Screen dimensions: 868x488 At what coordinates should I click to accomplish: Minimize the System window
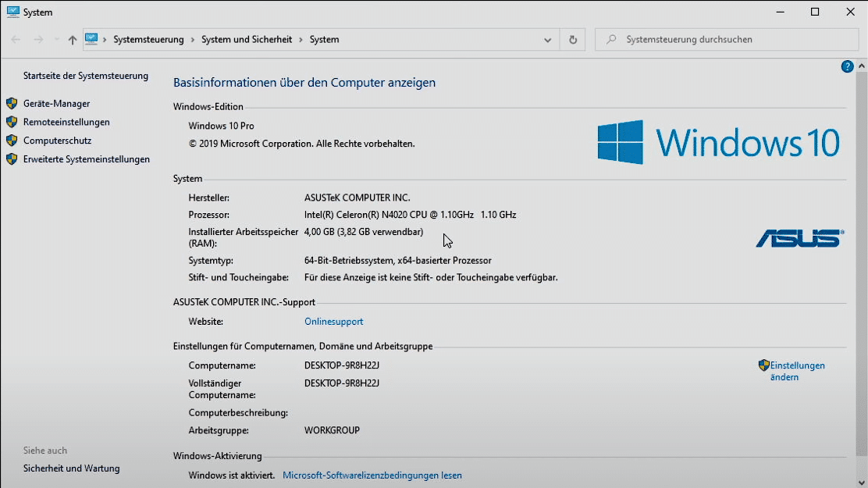[x=781, y=12]
